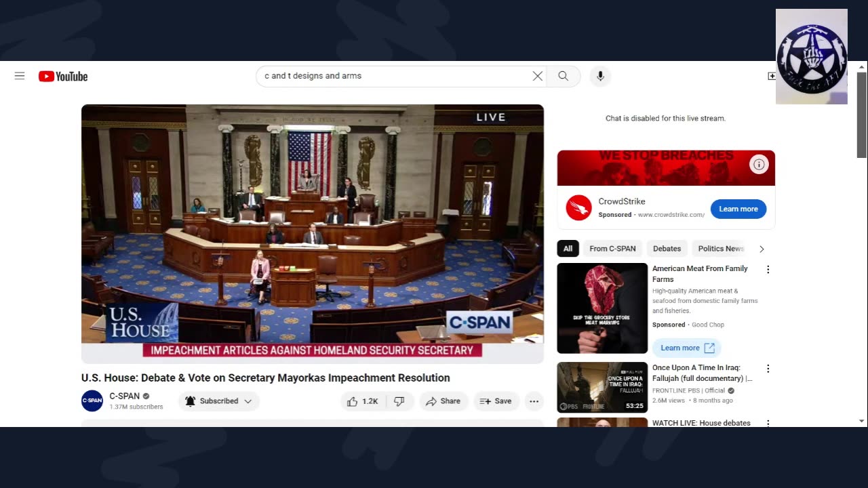This screenshot has height=488, width=868.
Task: Show more filter chips with right arrow
Action: click(762, 249)
